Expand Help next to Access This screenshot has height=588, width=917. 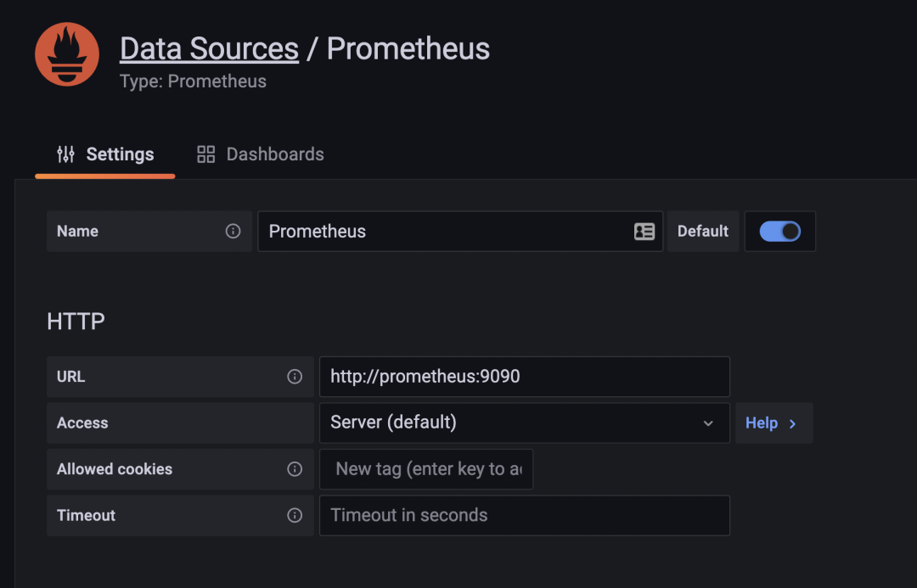pos(772,423)
